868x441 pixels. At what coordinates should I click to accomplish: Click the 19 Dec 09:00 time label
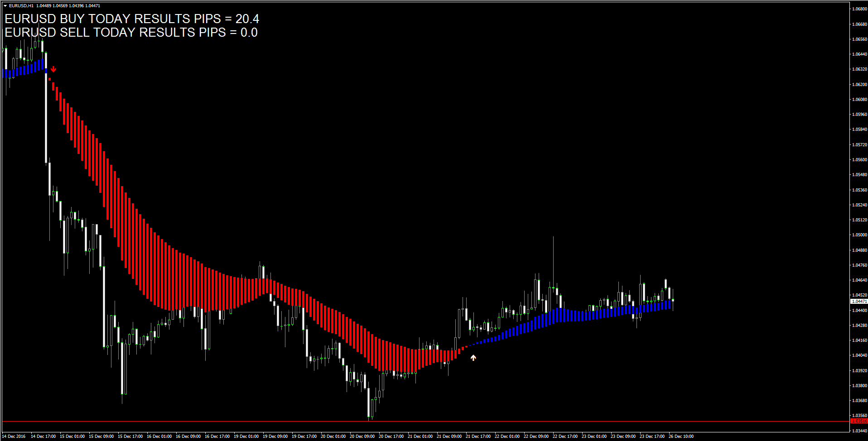point(275,436)
